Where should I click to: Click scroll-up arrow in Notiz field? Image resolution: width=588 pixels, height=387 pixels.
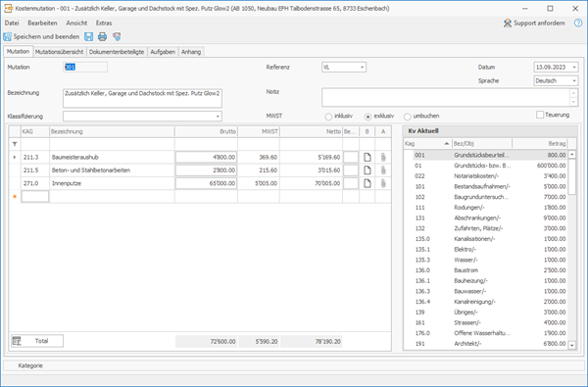pos(573,93)
